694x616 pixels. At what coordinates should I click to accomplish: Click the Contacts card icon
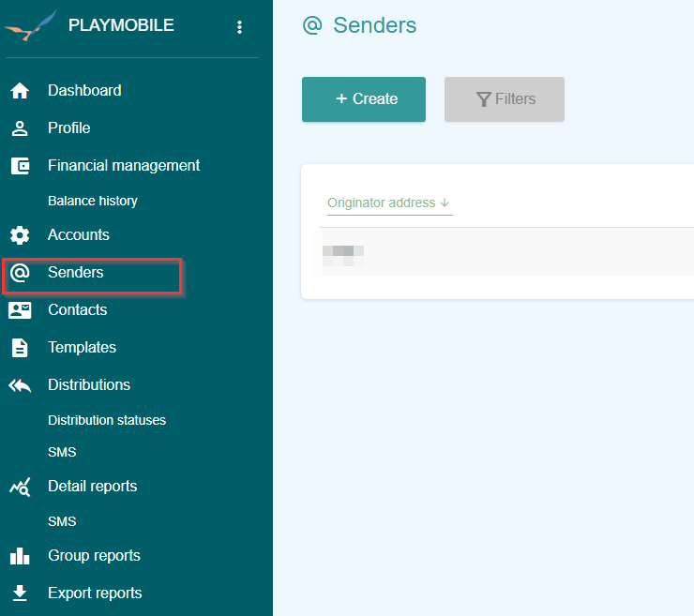(20, 310)
